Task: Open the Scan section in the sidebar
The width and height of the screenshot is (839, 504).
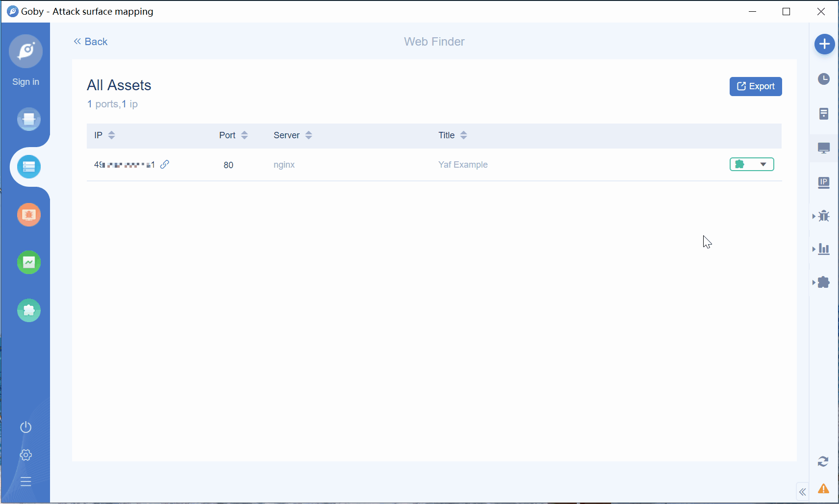Action: (29, 119)
